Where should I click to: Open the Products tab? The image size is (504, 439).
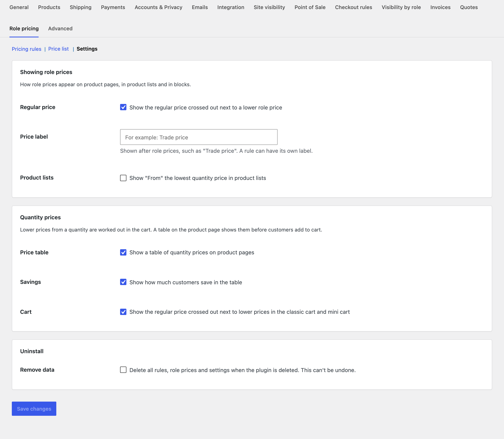click(x=49, y=7)
